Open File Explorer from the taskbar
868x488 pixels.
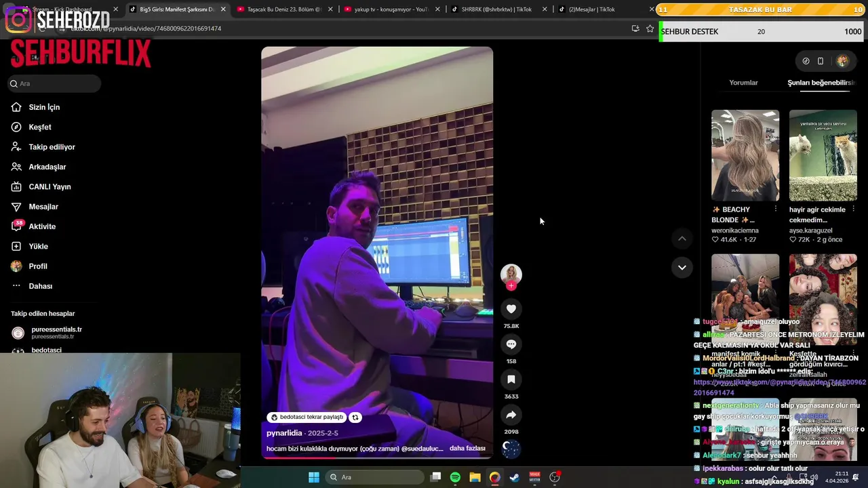click(475, 477)
